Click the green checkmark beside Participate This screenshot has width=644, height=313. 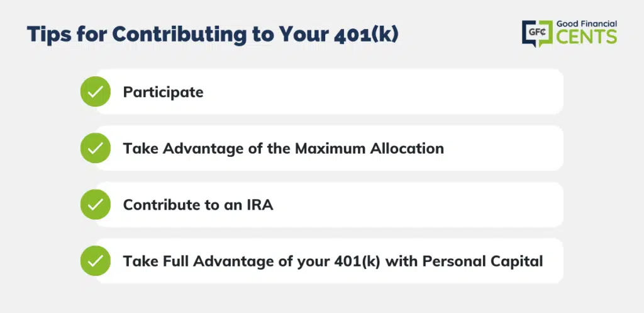[96, 92]
